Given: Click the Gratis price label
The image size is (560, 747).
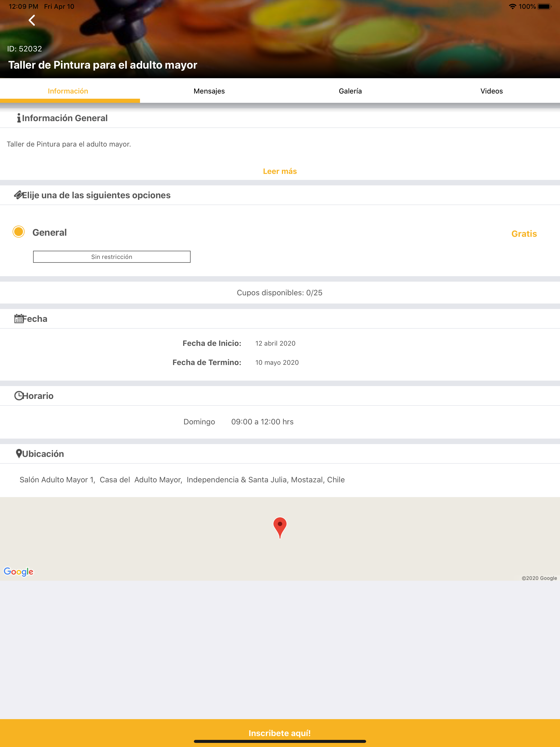Looking at the screenshot, I should (x=524, y=234).
